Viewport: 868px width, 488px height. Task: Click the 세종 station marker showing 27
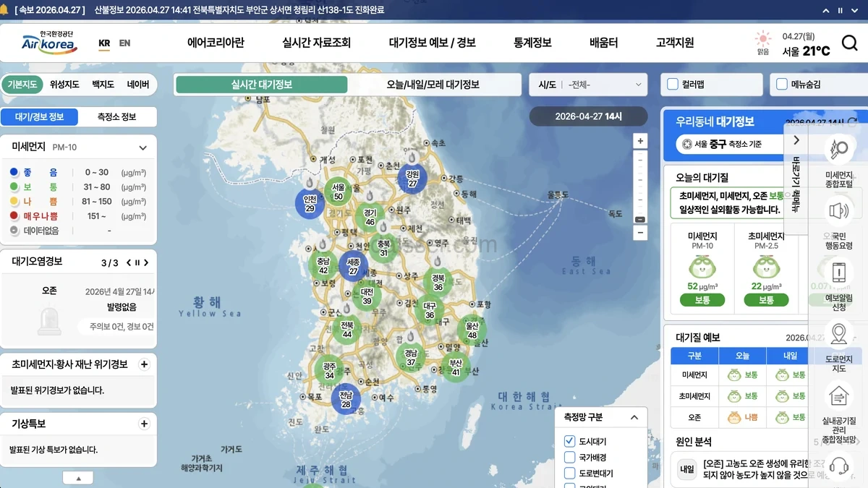coord(353,267)
